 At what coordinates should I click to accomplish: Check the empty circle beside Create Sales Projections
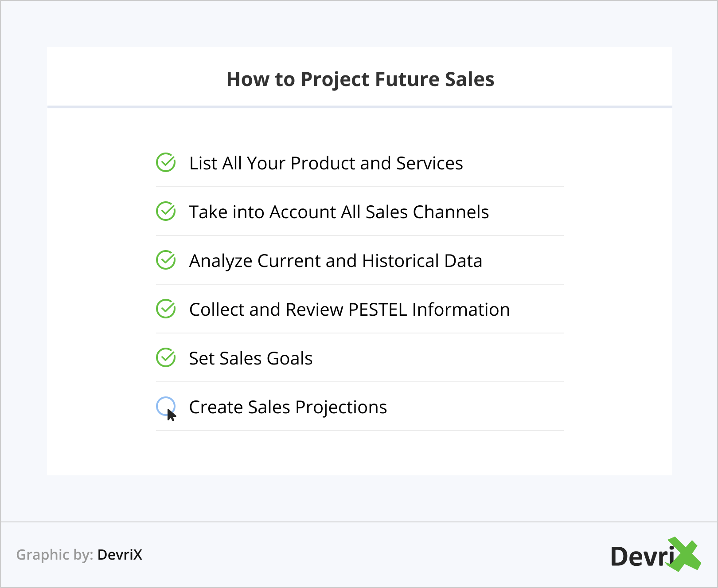[x=164, y=404]
